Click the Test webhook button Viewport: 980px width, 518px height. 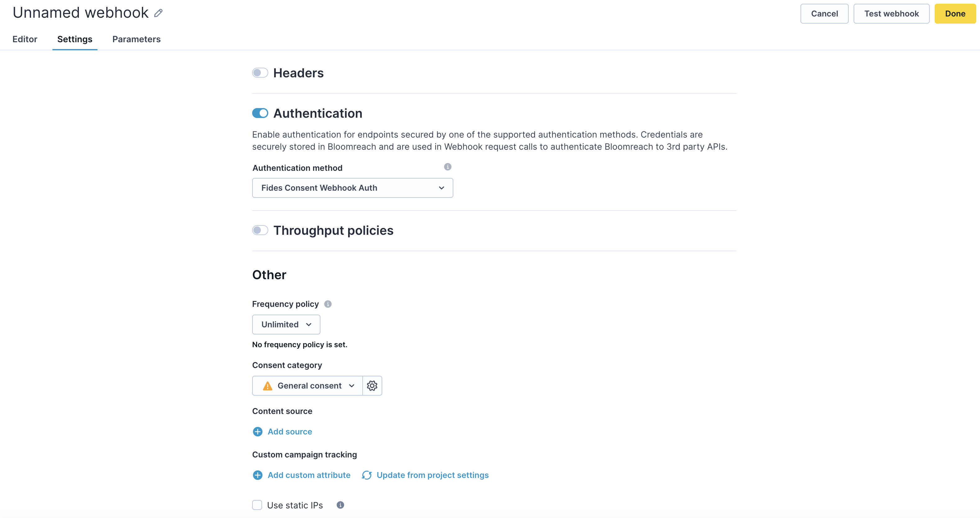tap(891, 14)
